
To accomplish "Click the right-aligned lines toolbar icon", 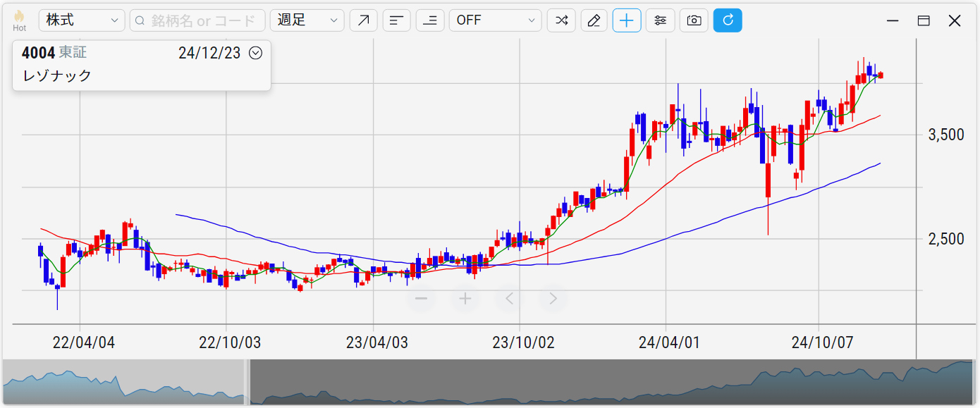I will 429,20.
